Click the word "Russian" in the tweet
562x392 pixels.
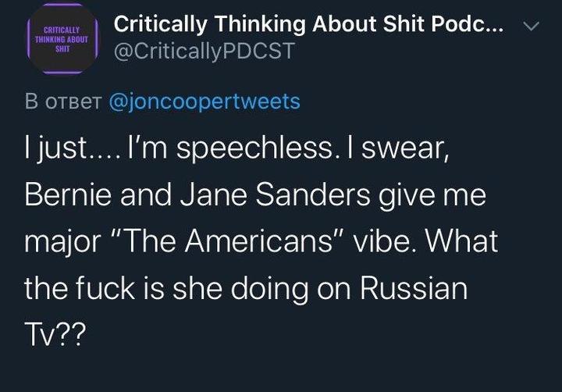point(412,289)
